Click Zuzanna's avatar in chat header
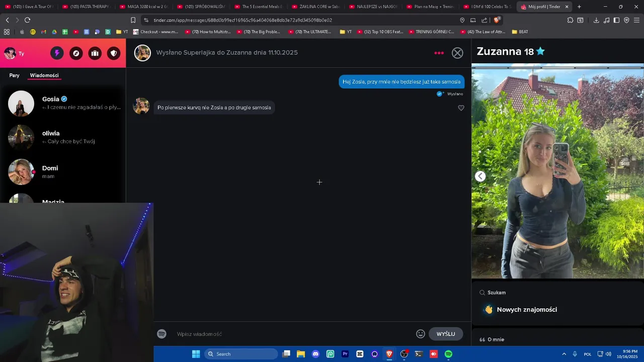The width and height of the screenshot is (644, 362). pyautogui.click(x=142, y=53)
